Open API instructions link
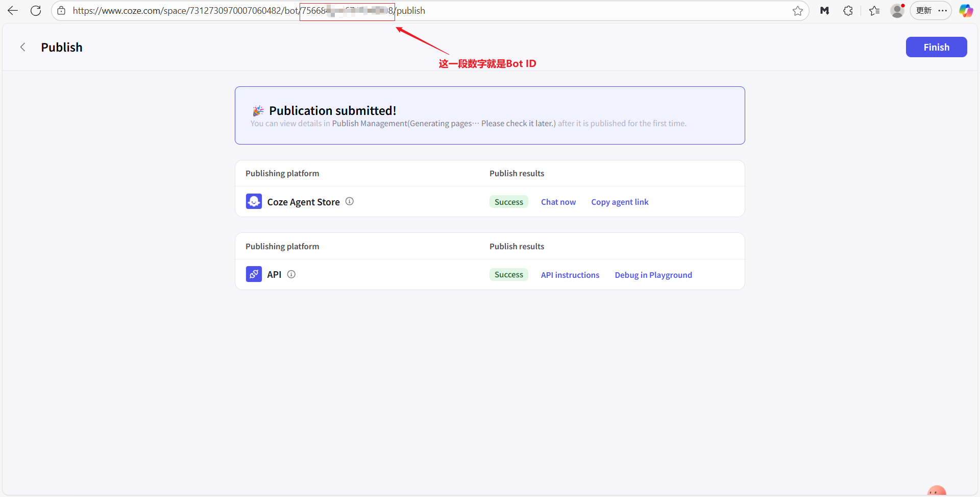The height and width of the screenshot is (497, 980). pos(570,275)
